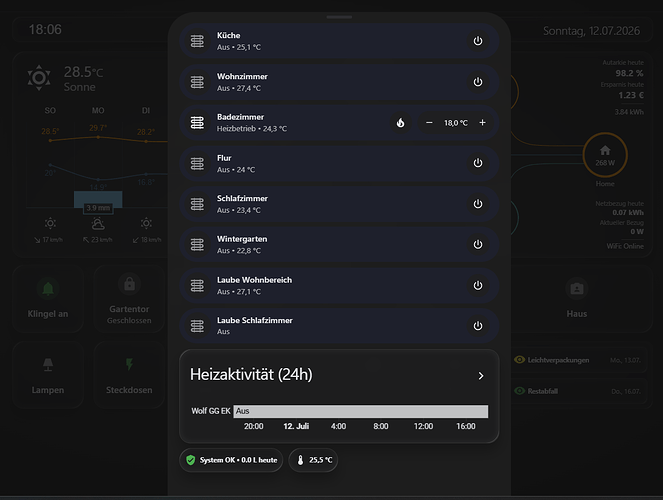Click Gartentor lock icon in background dashboard

129,284
